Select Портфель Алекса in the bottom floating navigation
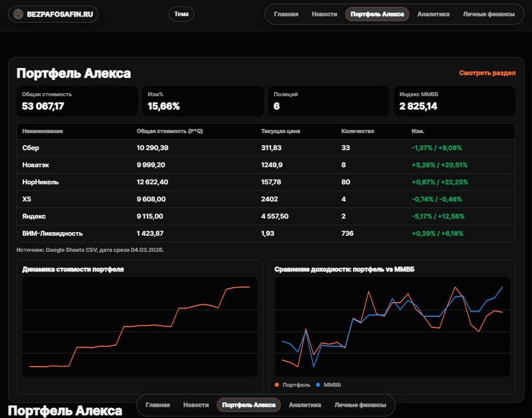 (249, 405)
